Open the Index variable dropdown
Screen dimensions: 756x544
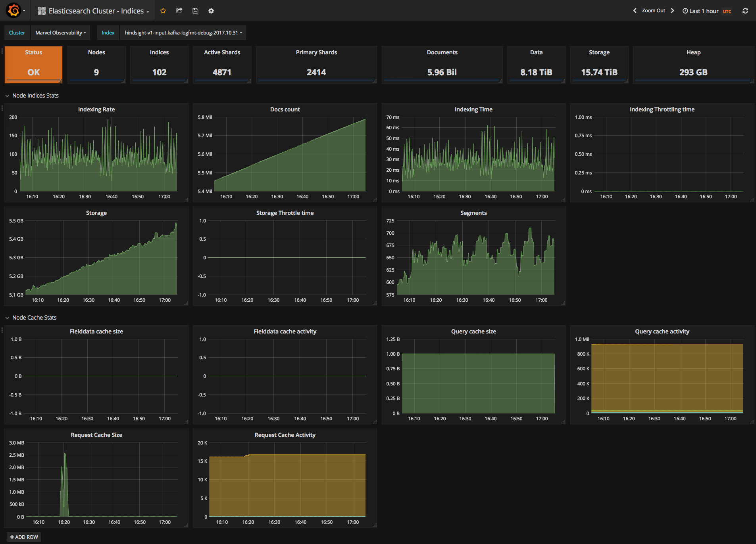(x=183, y=33)
